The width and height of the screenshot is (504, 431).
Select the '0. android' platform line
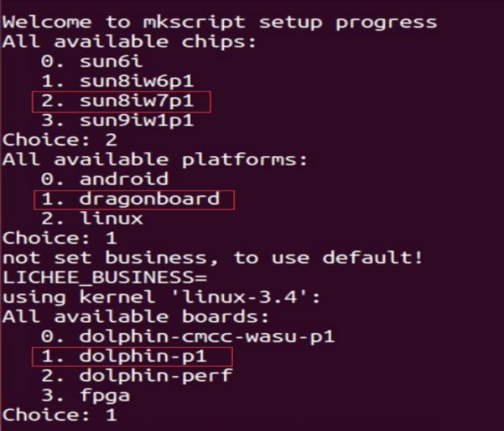pyautogui.click(x=104, y=179)
